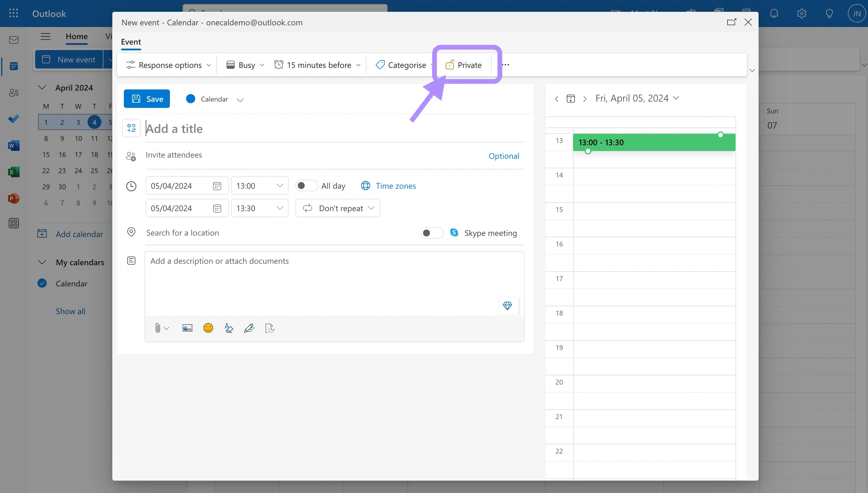Launch Word from the sidebar

(x=14, y=145)
